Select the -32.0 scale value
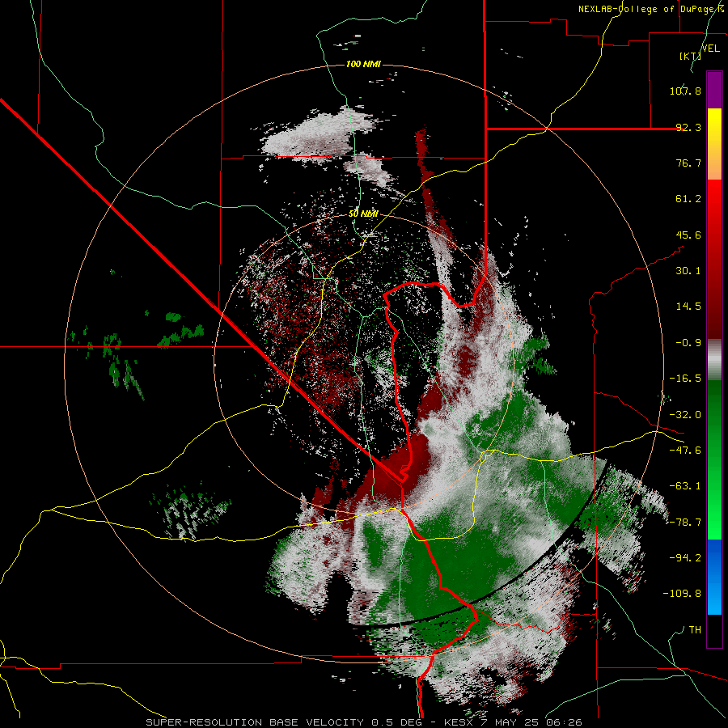The height and width of the screenshot is (728, 728). point(685,415)
